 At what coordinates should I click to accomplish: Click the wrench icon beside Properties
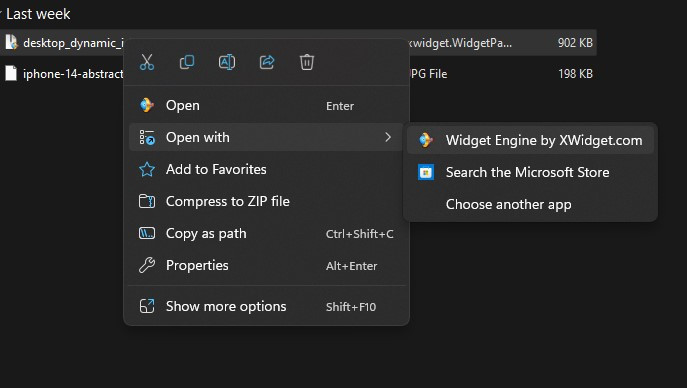tap(147, 265)
